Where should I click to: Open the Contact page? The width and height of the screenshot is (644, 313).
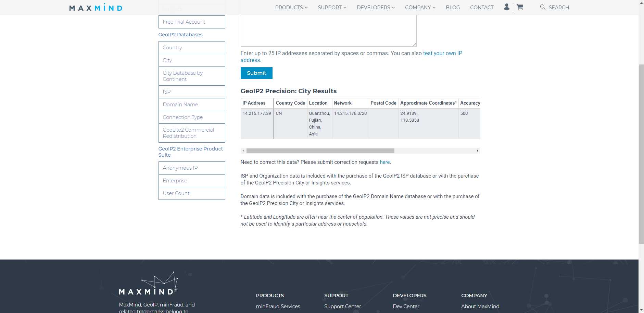(x=482, y=7)
